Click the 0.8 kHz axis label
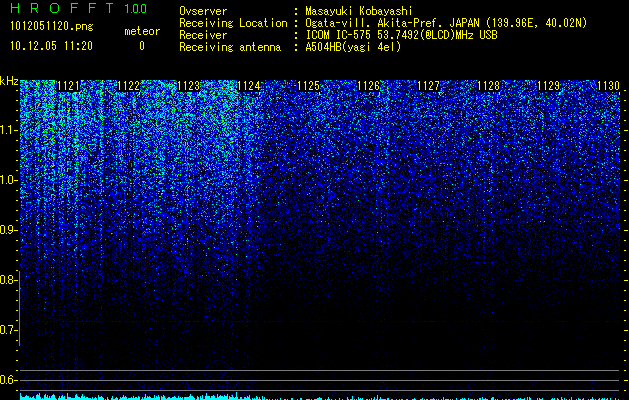Screen dimensions: 629x400 pyautogui.click(x=8, y=280)
